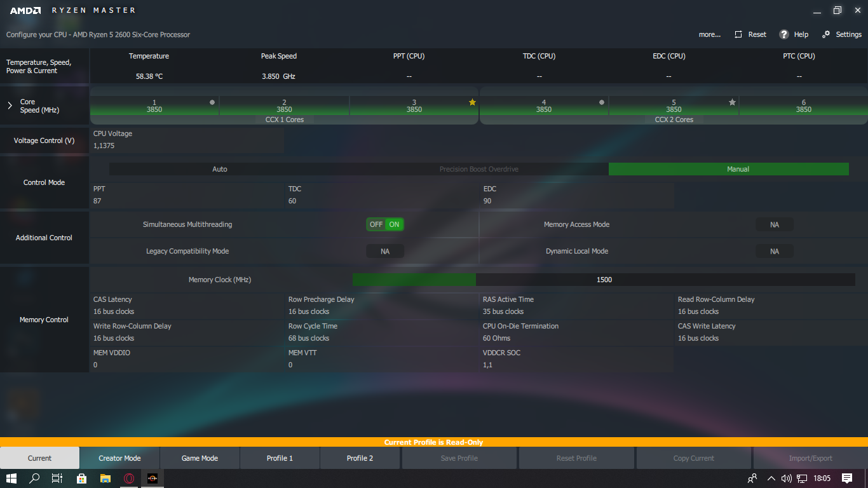
Task: Switch to the Creator Mode tab
Action: click(119, 458)
